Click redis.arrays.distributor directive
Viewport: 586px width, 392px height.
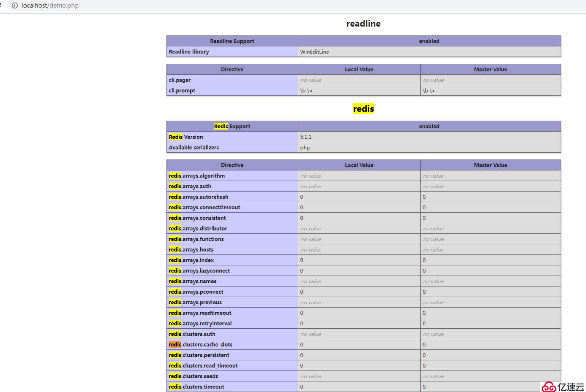click(x=198, y=228)
